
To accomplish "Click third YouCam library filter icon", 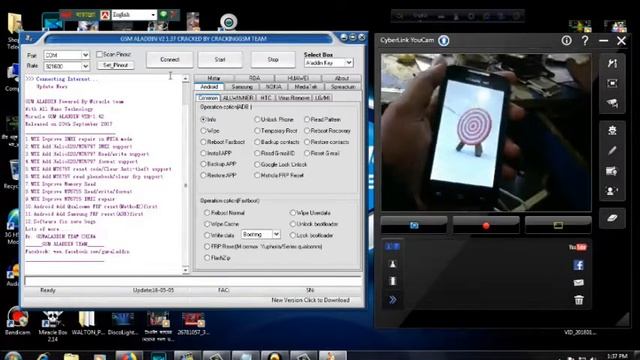I will [x=392, y=281].
